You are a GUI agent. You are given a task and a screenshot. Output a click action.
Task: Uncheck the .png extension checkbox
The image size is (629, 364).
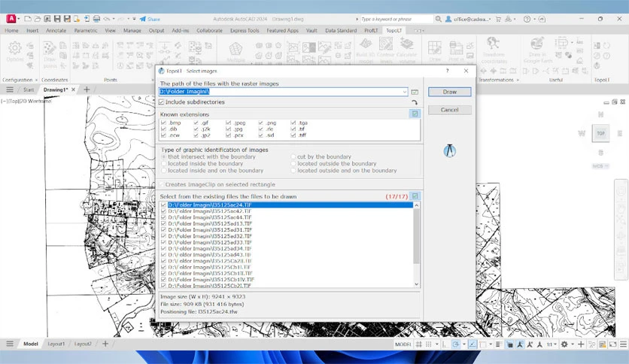(x=261, y=123)
